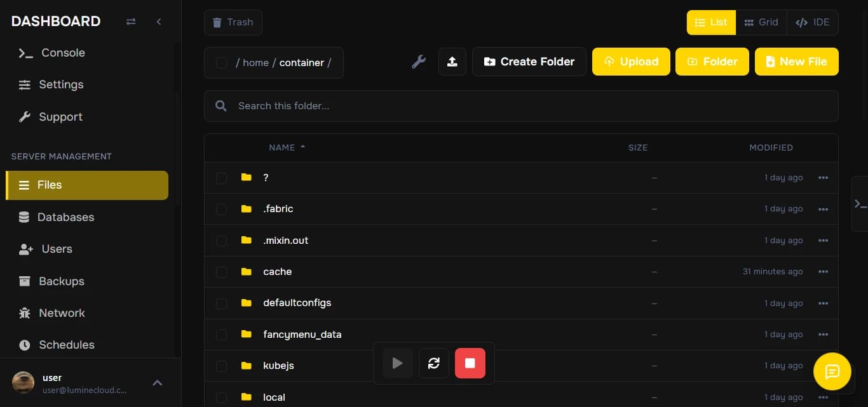Expand the user account menu chevron

pos(158,383)
